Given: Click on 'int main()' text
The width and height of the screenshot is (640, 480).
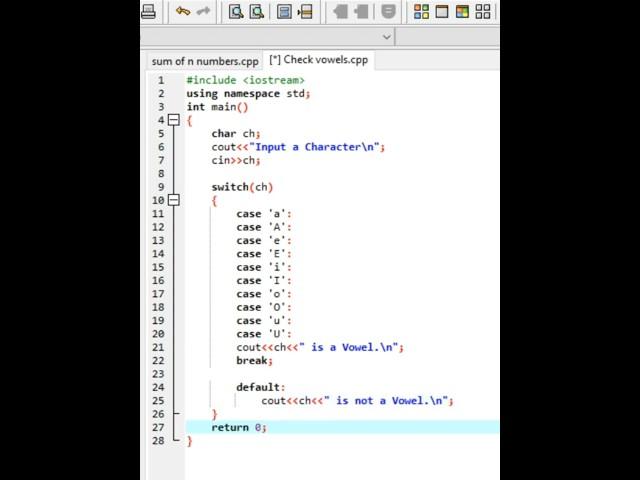Looking at the screenshot, I should (217, 107).
